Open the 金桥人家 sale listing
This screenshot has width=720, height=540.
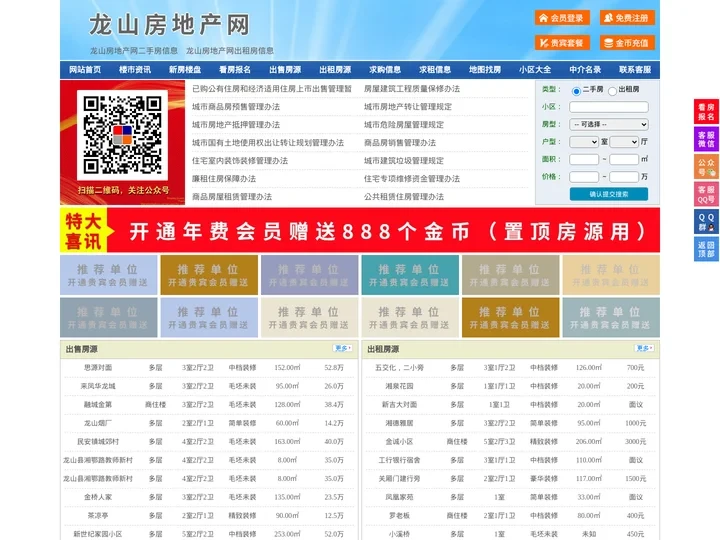(98, 497)
